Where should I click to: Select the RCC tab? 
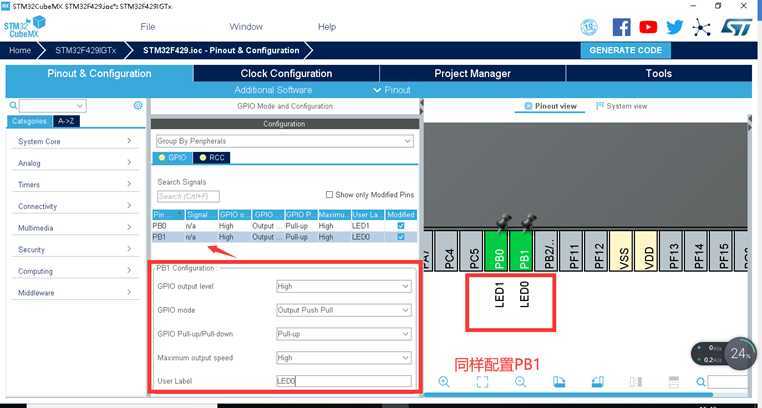click(212, 158)
